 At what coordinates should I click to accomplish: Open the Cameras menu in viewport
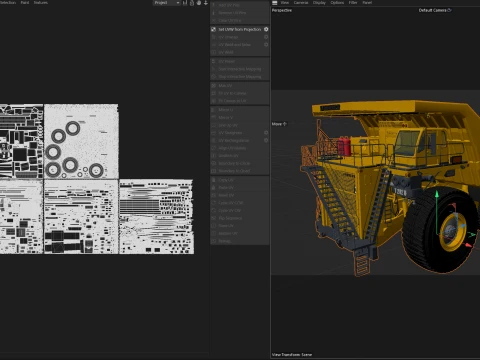tap(301, 3)
